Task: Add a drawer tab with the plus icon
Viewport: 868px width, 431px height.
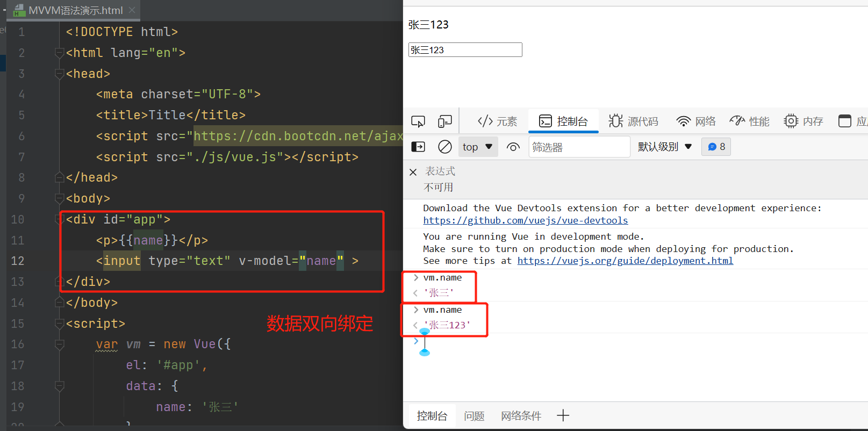Action: tap(563, 415)
